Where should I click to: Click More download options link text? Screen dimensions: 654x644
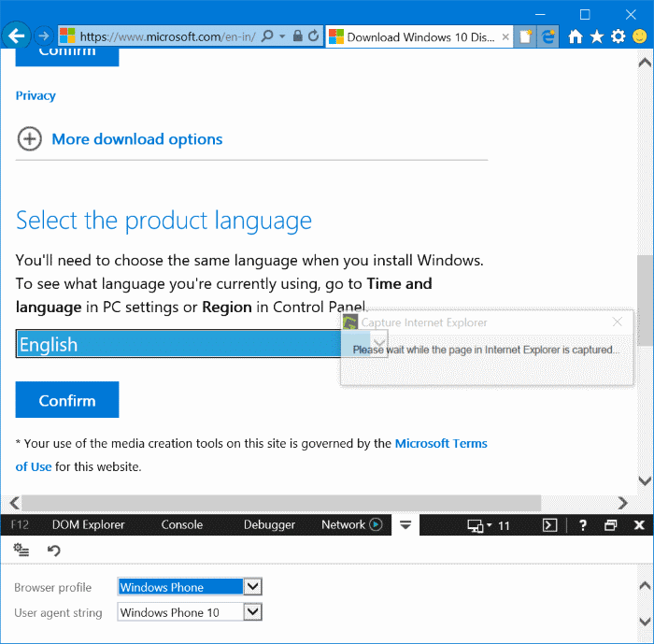(x=136, y=139)
